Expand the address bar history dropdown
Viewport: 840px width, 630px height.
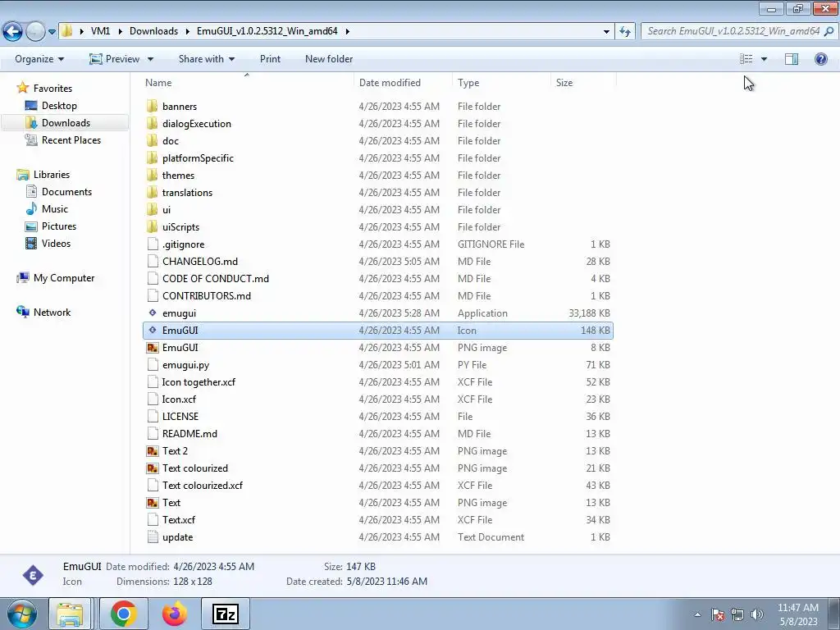[x=606, y=32]
